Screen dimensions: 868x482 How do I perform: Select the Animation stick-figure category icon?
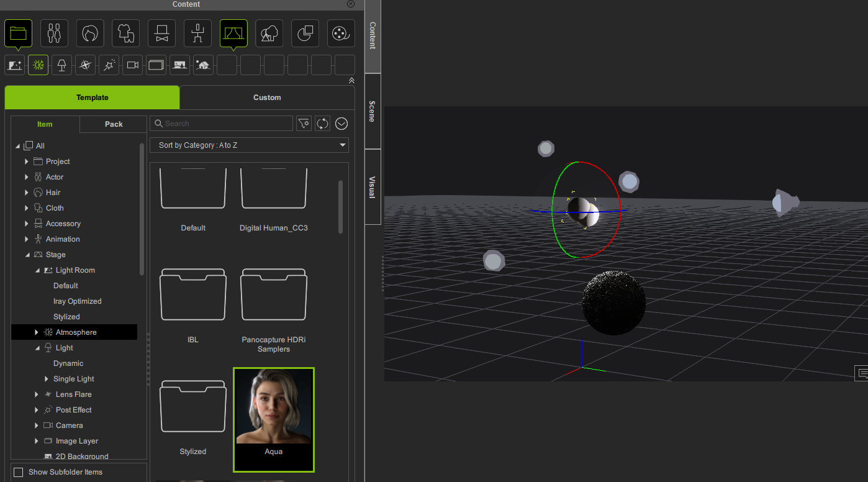197,33
